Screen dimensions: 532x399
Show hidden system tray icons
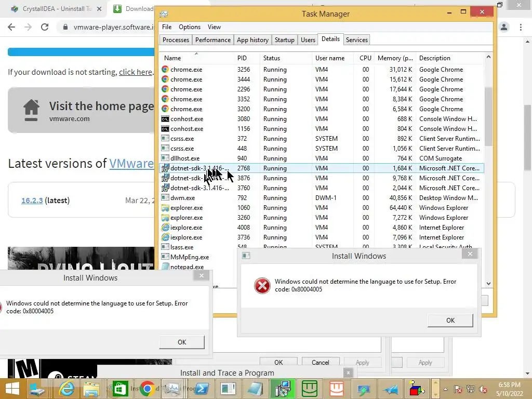tap(445, 389)
